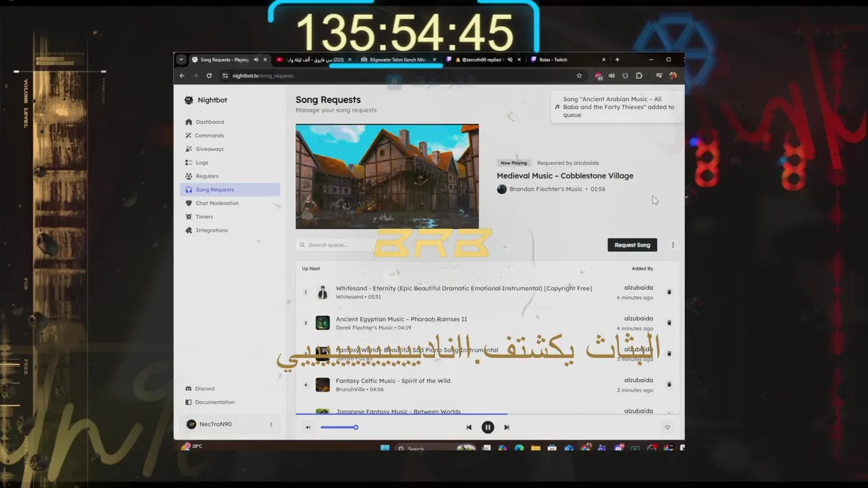868x488 pixels.
Task: Open the queue options three-dot menu
Action: [673, 245]
